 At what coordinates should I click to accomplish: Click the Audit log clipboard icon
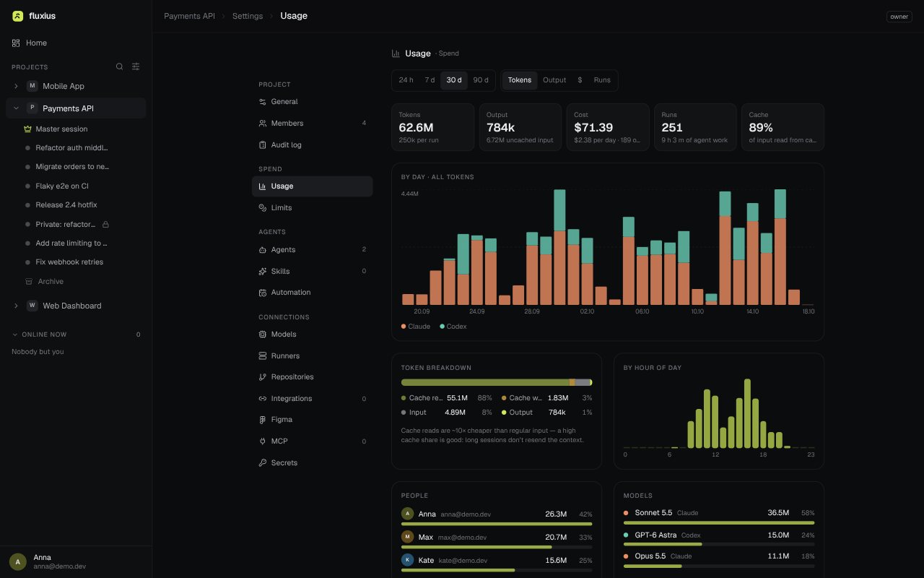pos(263,145)
